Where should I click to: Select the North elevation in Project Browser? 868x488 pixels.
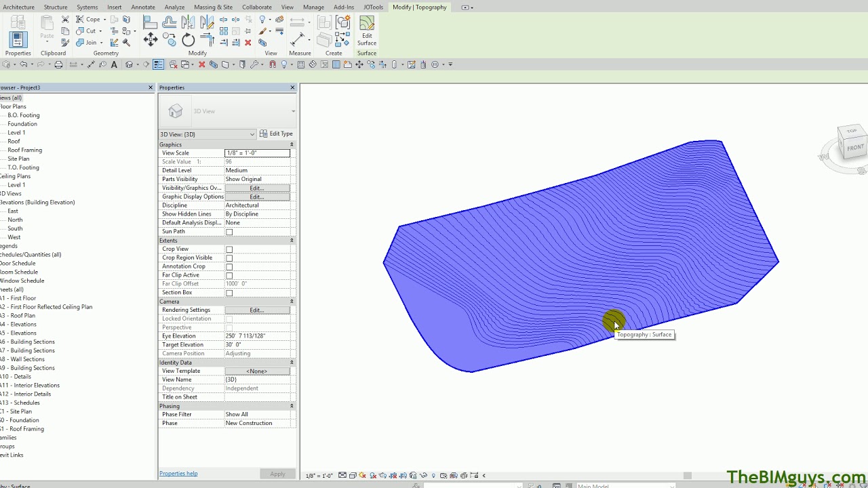tap(15, 220)
